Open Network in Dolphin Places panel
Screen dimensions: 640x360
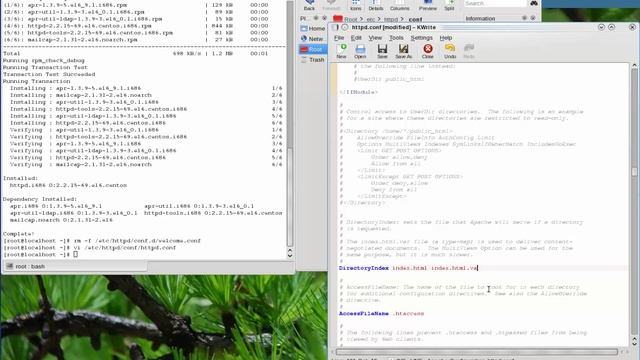(x=313, y=39)
